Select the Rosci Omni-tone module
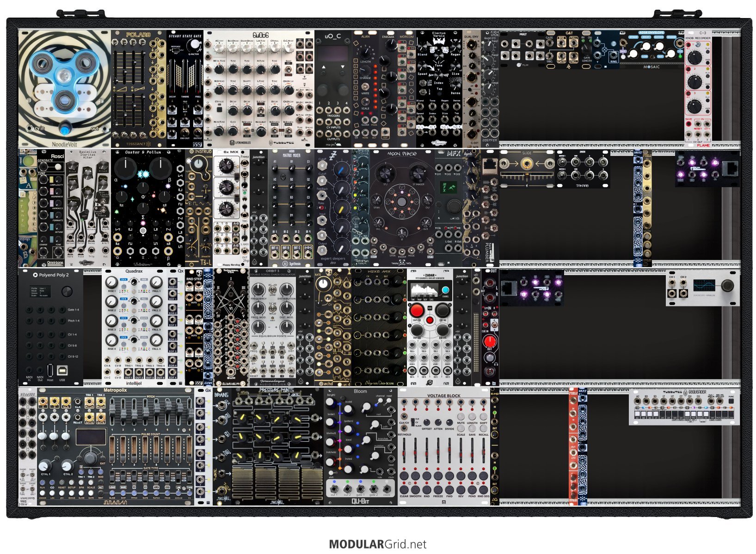 51,208
